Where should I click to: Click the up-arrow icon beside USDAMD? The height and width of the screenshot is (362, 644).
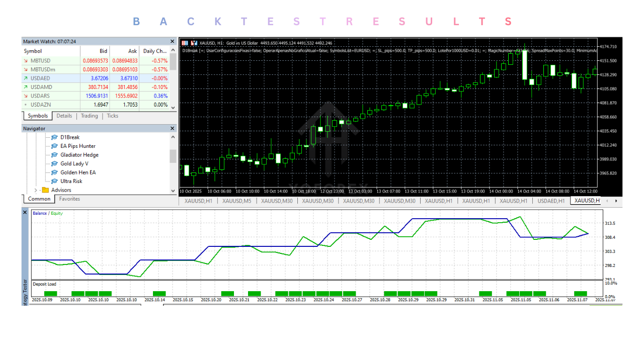click(26, 87)
